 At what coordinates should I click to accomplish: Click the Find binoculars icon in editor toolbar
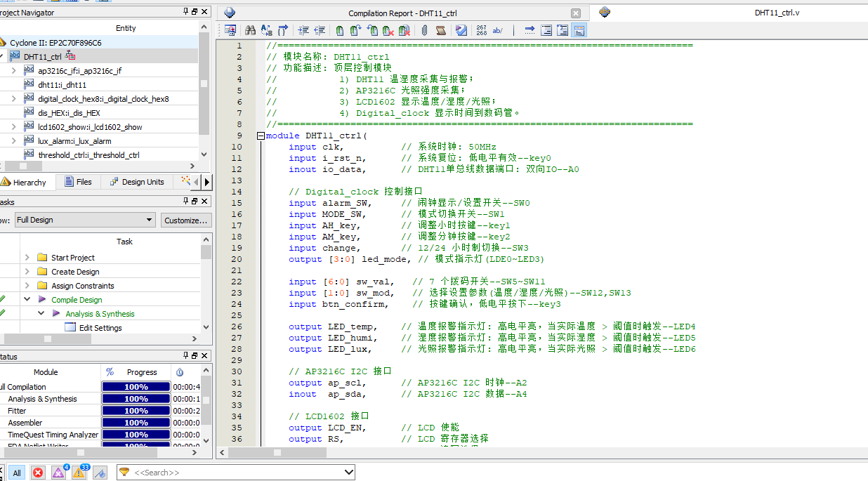pos(250,30)
